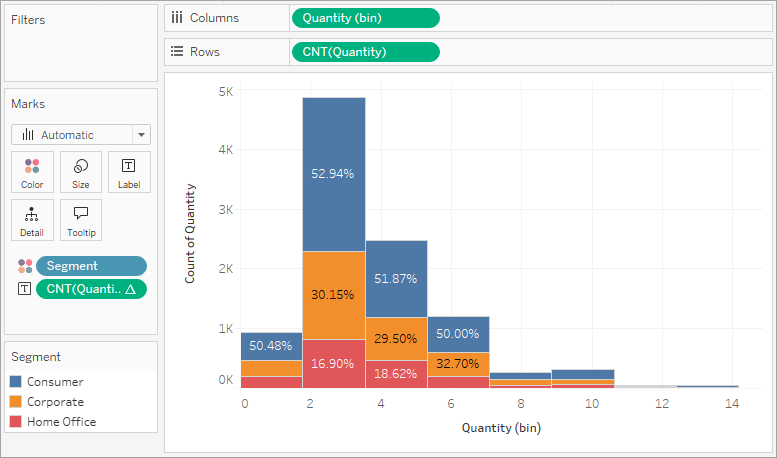Click dropdown arrow on mark type selector
This screenshot has width=777, height=458.
tap(141, 135)
